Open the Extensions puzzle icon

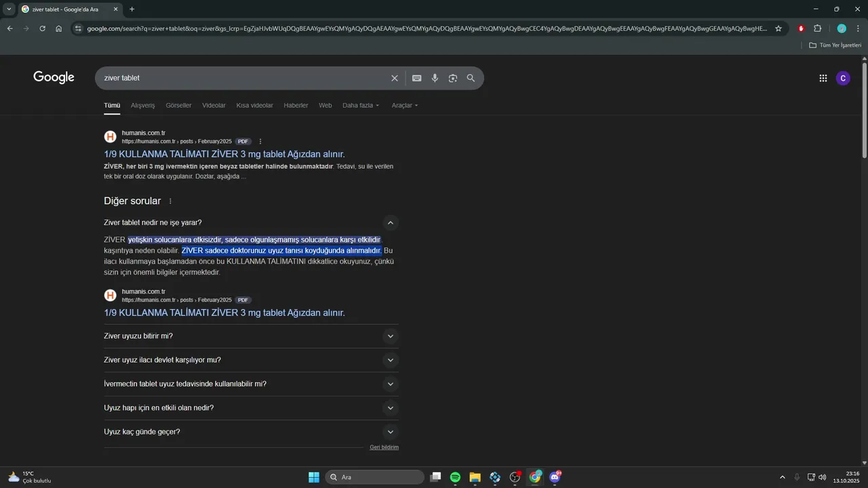818,28
